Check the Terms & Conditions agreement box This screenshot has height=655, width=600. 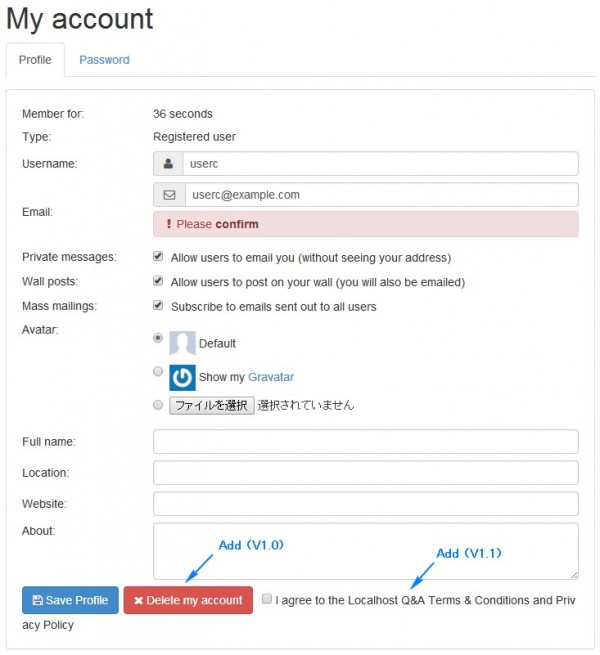tap(267, 599)
